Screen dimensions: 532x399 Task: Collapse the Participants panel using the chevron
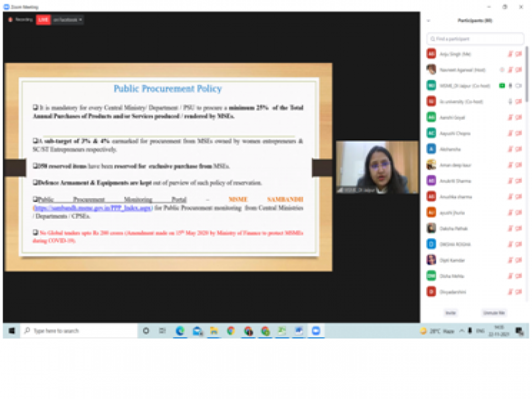pyautogui.click(x=428, y=21)
